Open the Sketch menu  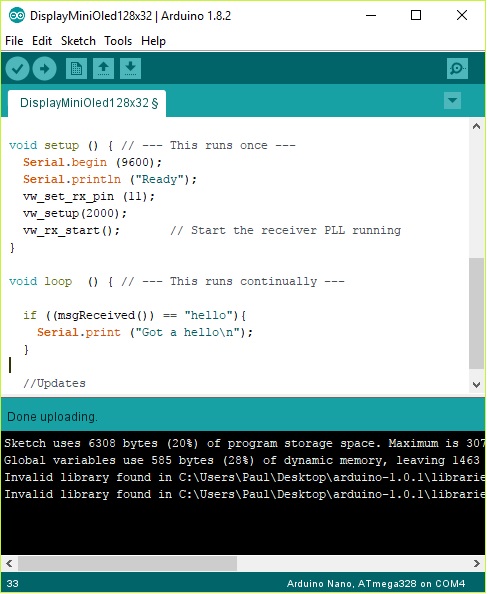[x=78, y=41]
